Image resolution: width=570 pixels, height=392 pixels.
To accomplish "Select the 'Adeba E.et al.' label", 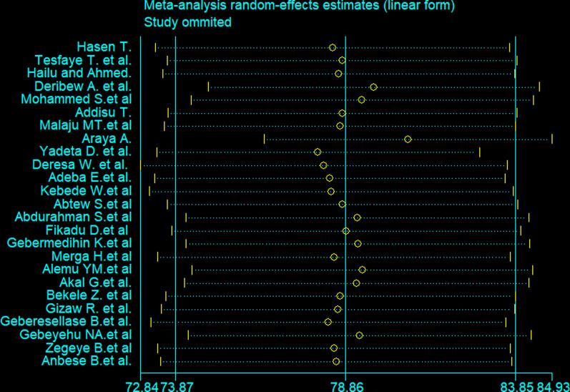I will tap(89, 177).
